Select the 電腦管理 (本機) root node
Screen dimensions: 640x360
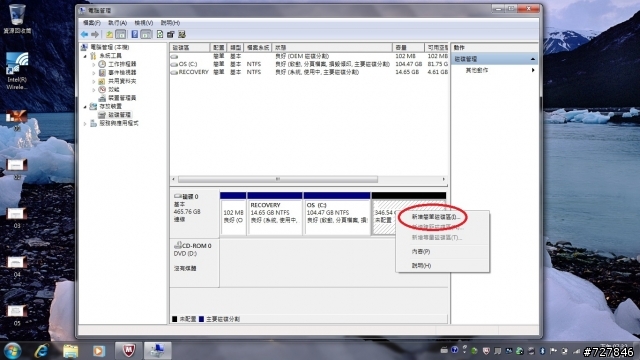coord(109,47)
